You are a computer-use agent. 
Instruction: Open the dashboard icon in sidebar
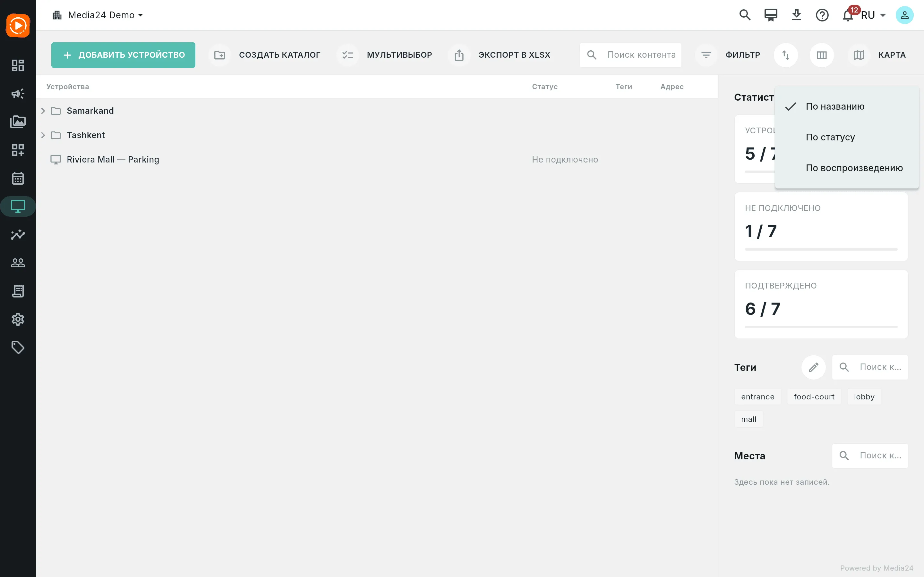pyautogui.click(x=18, y=65)
